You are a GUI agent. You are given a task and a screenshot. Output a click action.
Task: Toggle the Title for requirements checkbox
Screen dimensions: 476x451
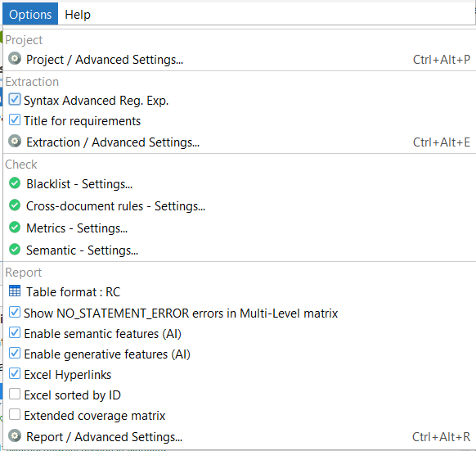coord(15,120)
